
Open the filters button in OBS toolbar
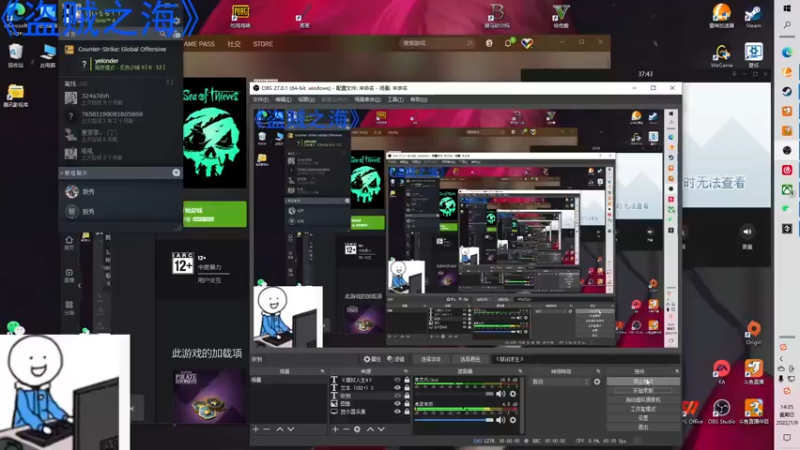click(396, 359)
